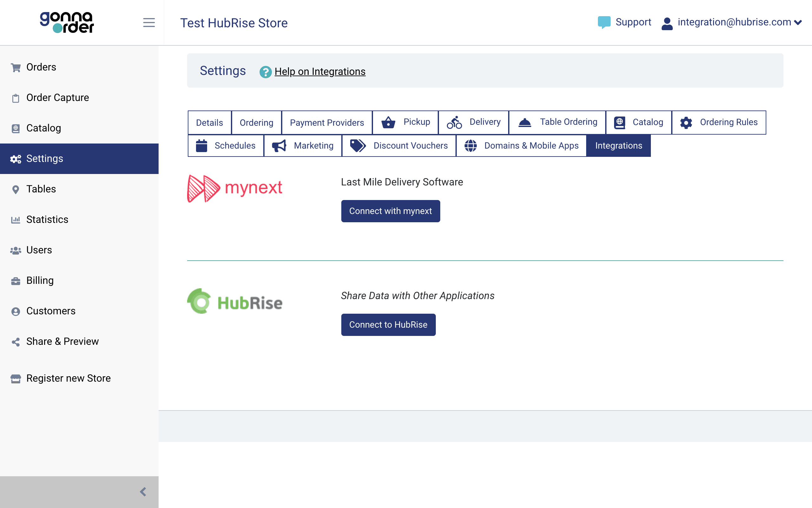Click the sidebar Catalog book icon
Screen dimensions: 812x508
point(16,128)
